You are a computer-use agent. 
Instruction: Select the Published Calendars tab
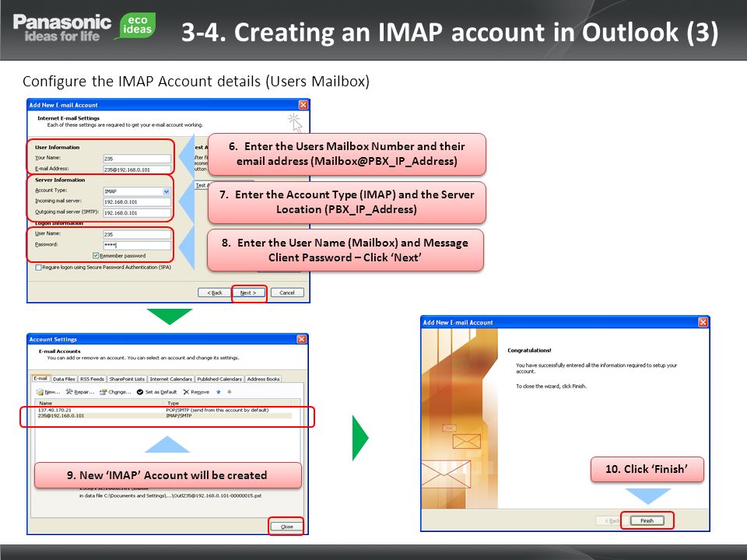[x=219, y=379]
